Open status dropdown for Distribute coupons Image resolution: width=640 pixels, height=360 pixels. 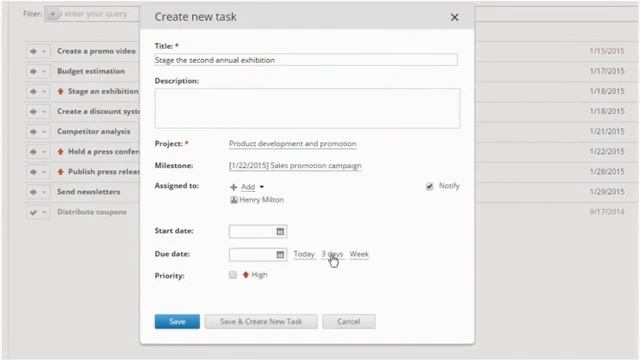[44, 212]
